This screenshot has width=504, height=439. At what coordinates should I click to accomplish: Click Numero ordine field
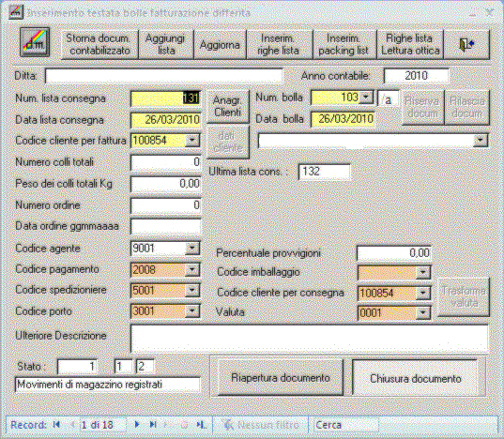pos(165,205)
